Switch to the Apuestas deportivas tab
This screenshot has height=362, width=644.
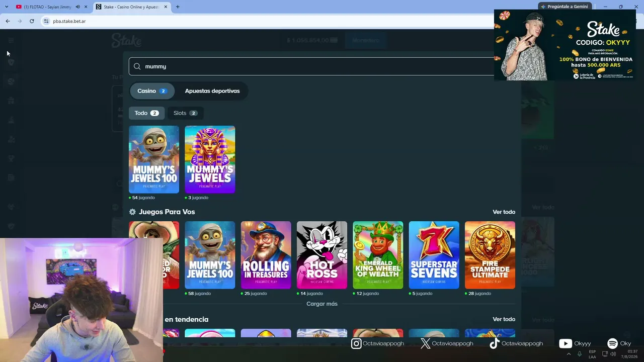[212, 91]
